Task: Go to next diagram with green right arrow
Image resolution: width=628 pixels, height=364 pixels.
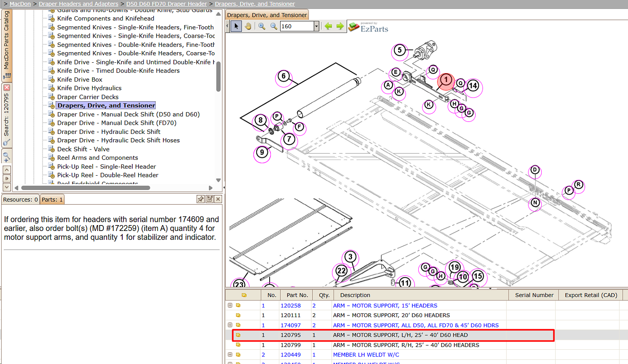Action: tap(340, 26)
